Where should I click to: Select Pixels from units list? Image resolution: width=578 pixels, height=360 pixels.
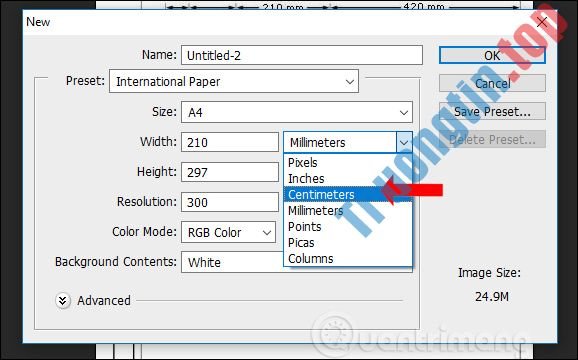click(x=348, y=162)
